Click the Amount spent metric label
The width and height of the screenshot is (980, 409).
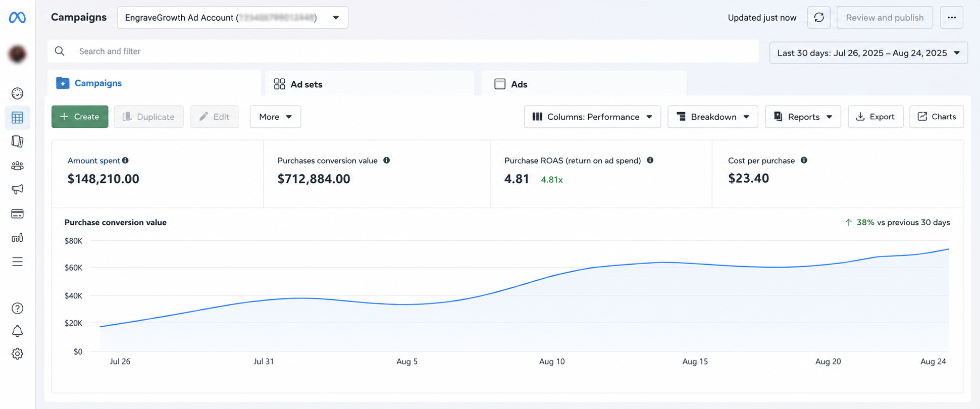(94, 161)
